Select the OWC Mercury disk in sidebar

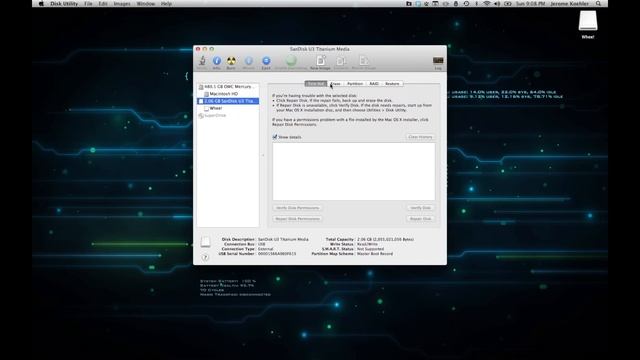[x=228, y=87]
